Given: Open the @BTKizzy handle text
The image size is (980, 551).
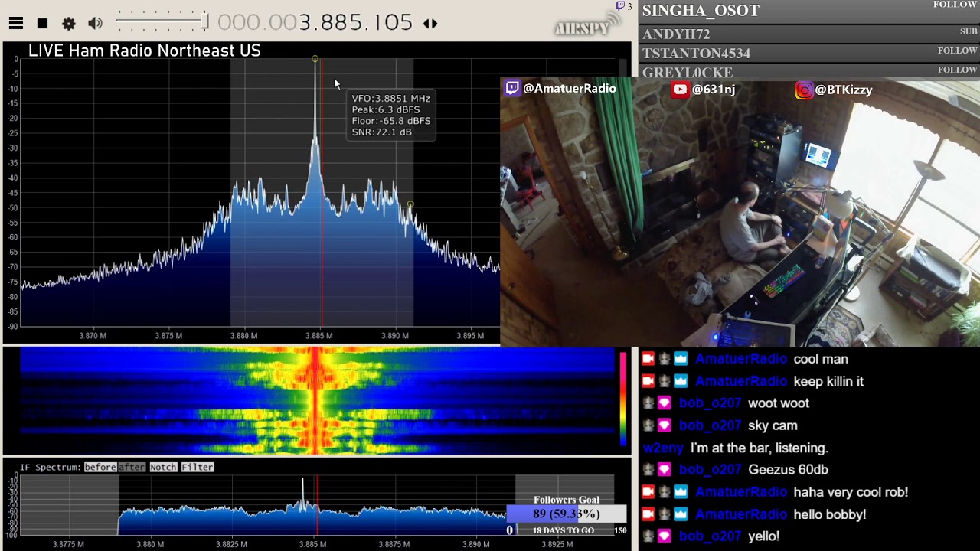Looking at the screenshot, I should pyautogui.click(x=844, y=90).
